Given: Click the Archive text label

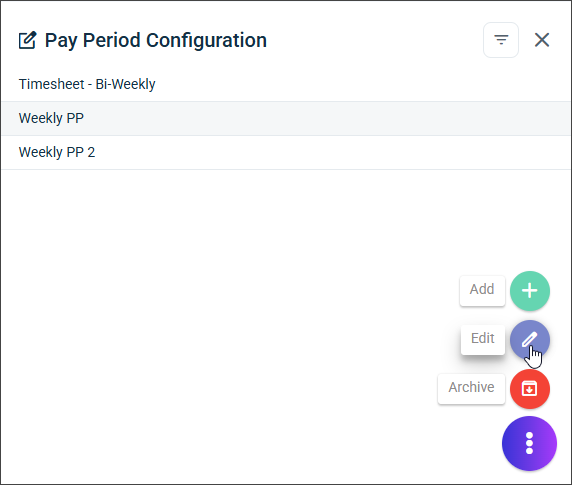Looking at the screenshot, I should (x=471, y=387).
